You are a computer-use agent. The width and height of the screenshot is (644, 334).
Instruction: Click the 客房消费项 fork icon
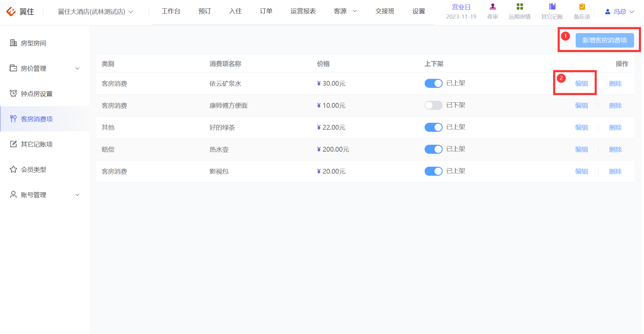pos(13,119)
